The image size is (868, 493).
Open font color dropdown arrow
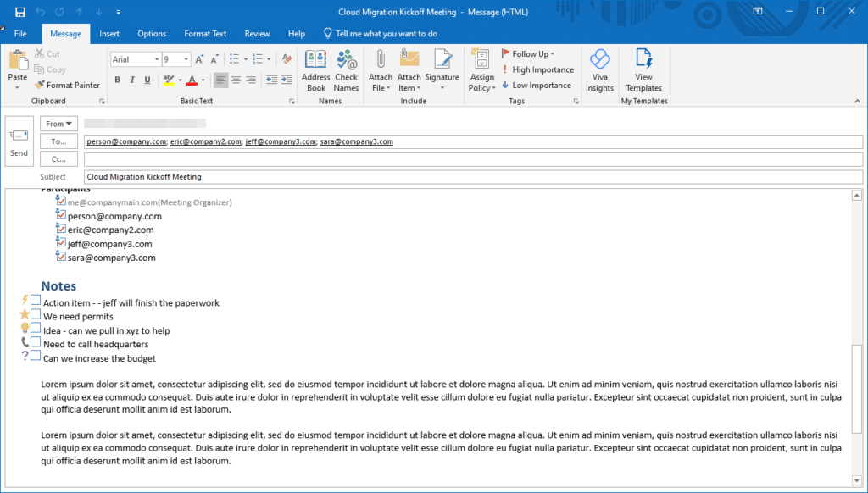tap(203, 80)
